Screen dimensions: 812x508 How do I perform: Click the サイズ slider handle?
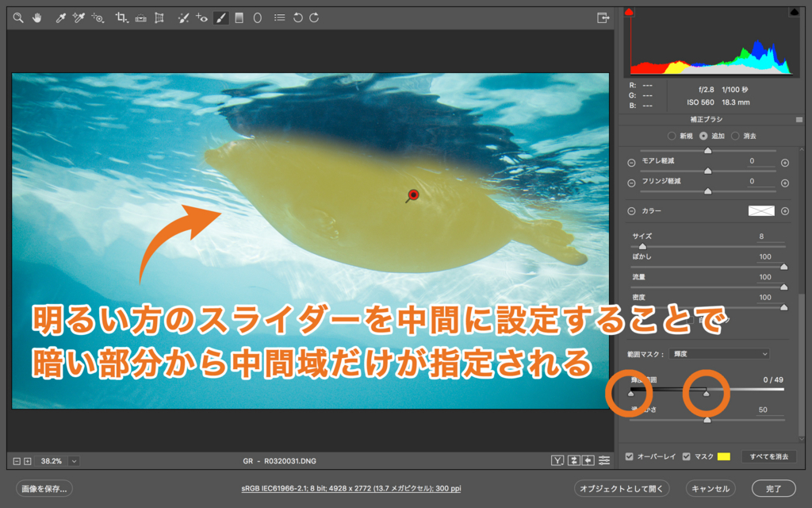pos(642,246)
